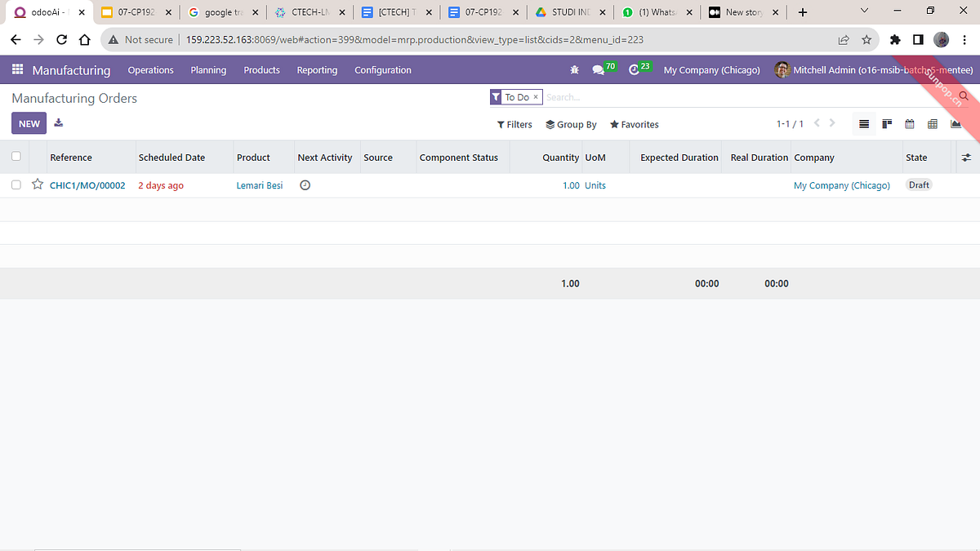Open messages icon with 70 badge

tap(598, 70)
